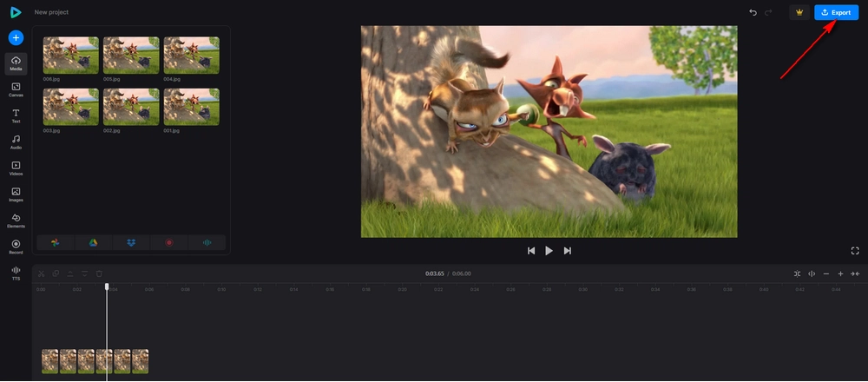
Task: Select the 005.jpg media thumbnail
Action: [x=131, y=56]
